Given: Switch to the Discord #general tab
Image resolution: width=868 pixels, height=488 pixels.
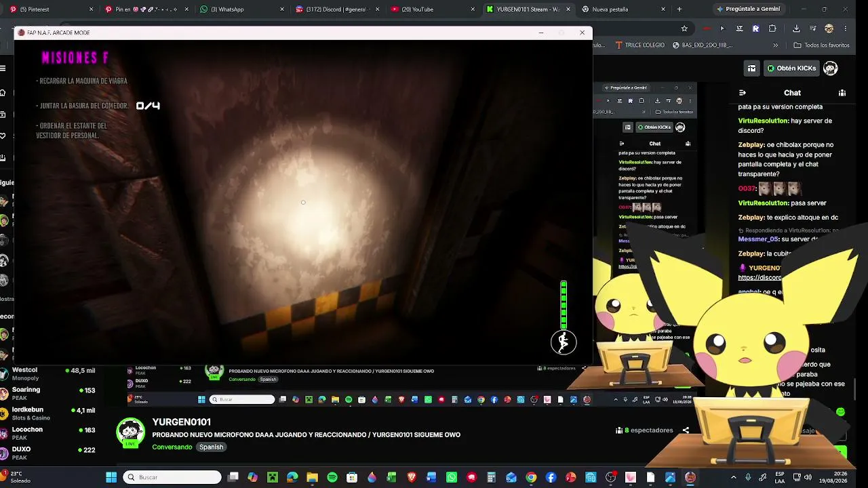Looking at the screenshot, I should 338,9.
